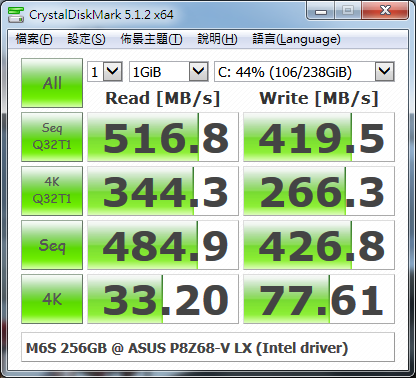Open the 設定(S) menu
The height and width of the screenshot is (378, 416).
86,39
